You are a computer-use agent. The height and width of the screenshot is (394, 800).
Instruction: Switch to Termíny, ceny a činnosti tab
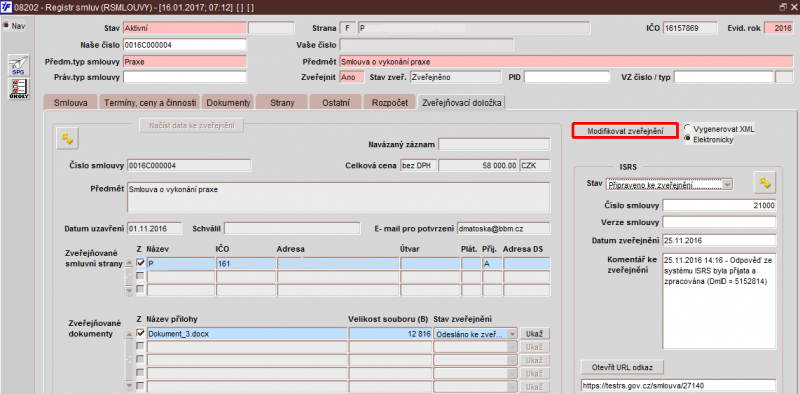150,103
